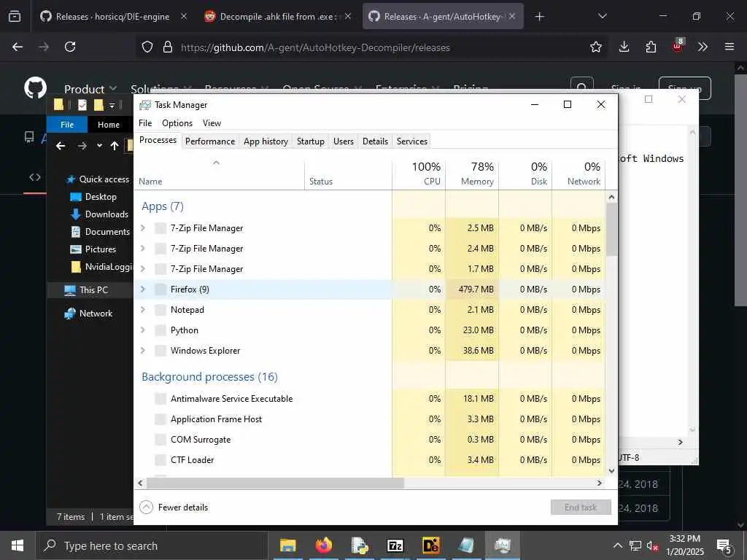Sort processes by the CPU column
747x560 pixels.
[x=419, y=174]
